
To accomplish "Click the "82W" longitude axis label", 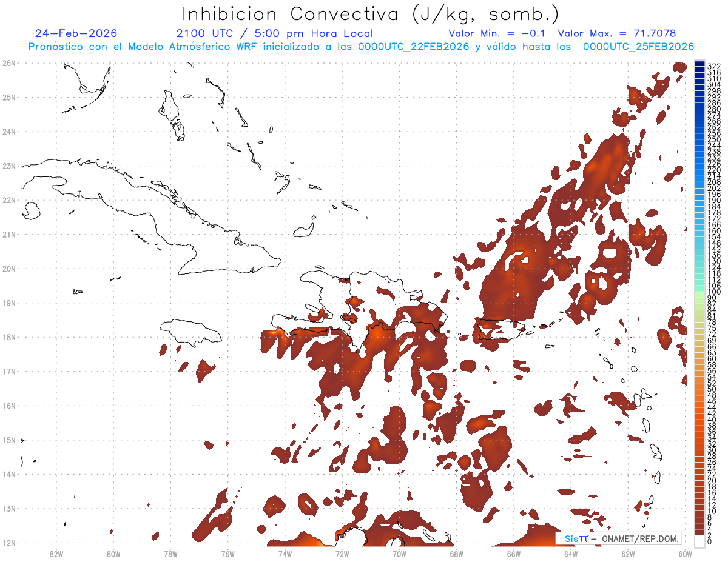I will (x=56, y=553).
